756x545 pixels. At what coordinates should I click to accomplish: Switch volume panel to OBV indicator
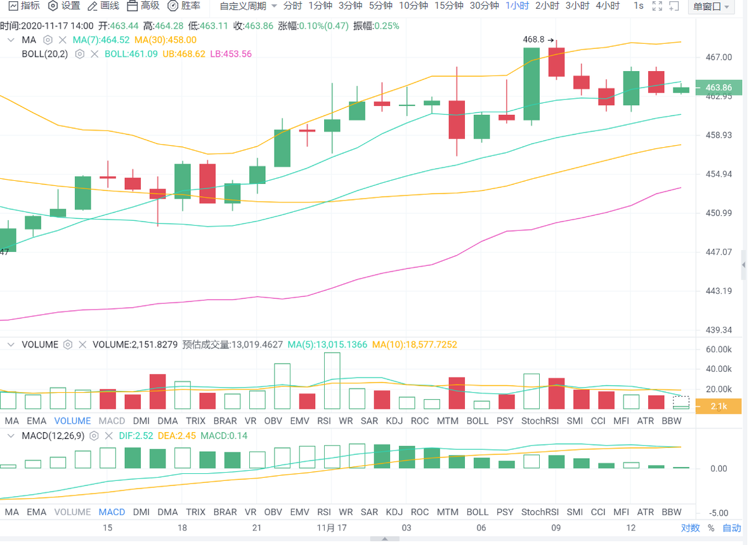[273, 421]
